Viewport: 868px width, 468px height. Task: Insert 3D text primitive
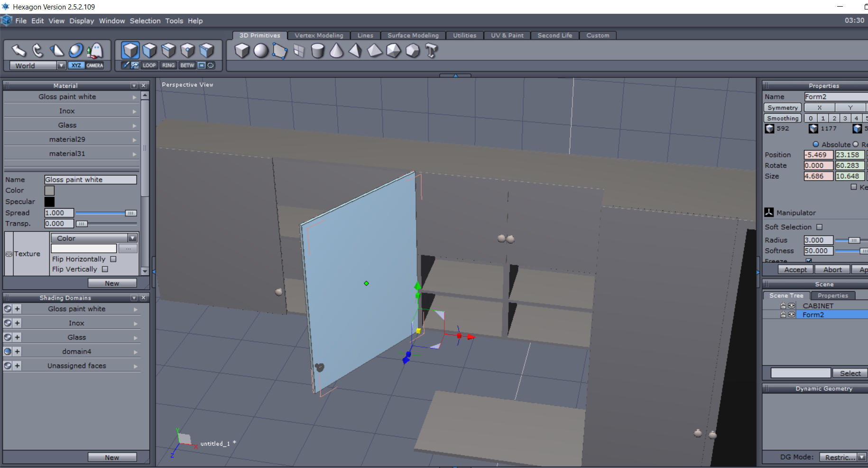(x=432, y=51)
